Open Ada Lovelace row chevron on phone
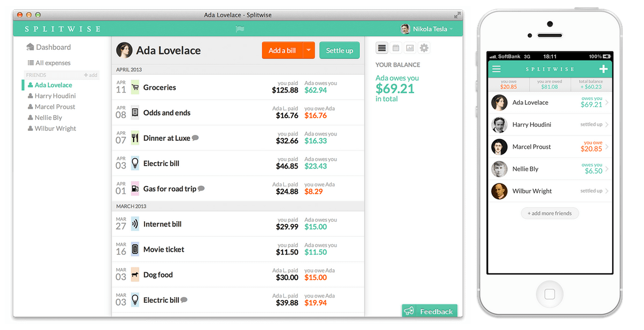644x330 pixels. tap(606, 102)
